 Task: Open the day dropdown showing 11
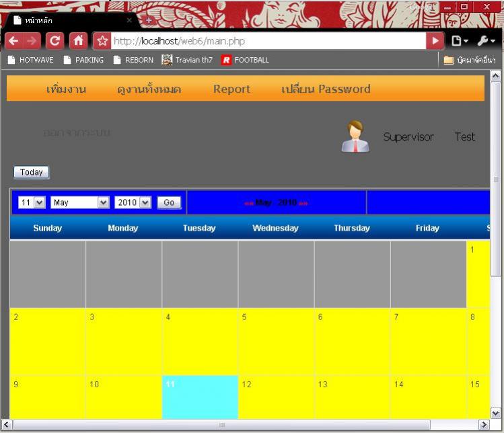click(32, 202)
